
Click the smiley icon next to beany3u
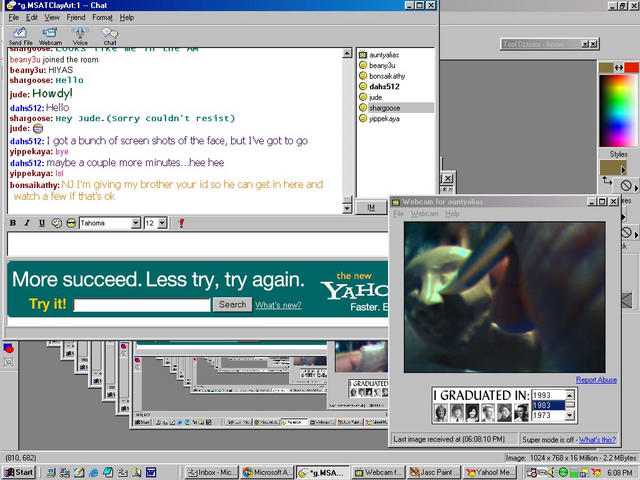pyautogui.click(x=362, y=65)
